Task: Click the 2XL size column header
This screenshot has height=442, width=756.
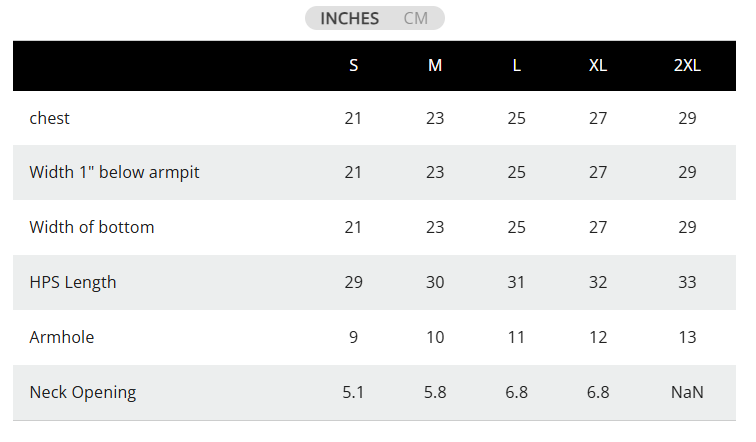Action: click(x=687, y=65)
